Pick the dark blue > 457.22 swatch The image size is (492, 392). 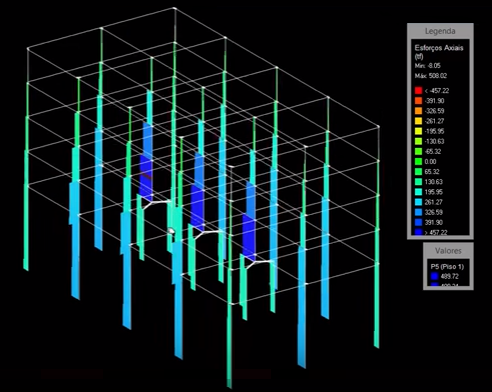click(x=418, y=232)
